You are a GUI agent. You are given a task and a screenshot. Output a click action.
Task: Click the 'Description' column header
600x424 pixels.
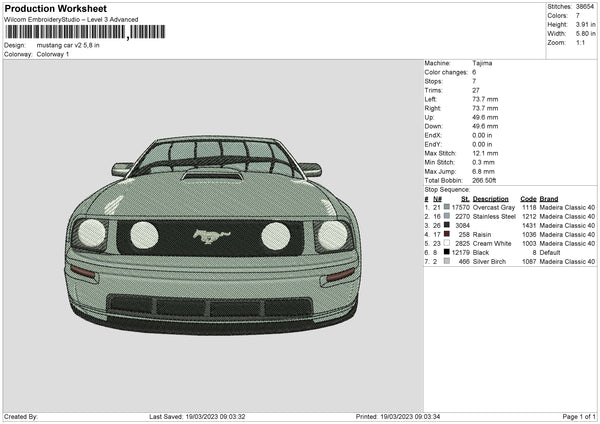point(491,199)
